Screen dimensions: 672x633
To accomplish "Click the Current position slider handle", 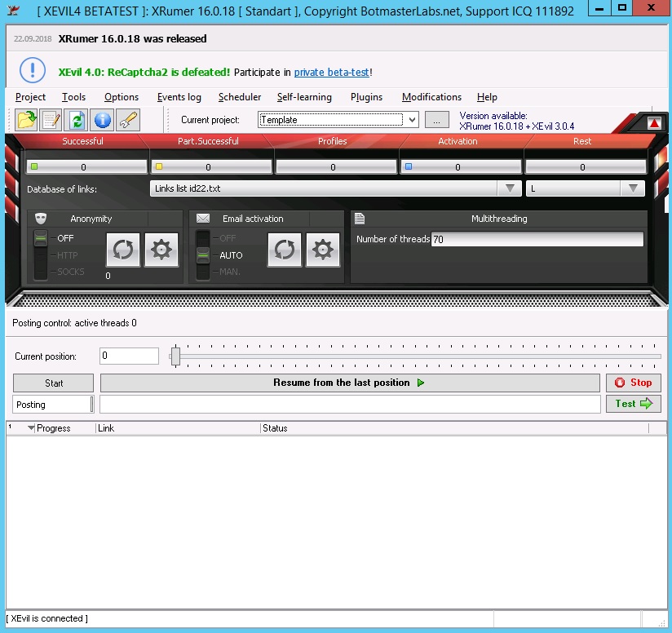I will (x=175, y=356).
